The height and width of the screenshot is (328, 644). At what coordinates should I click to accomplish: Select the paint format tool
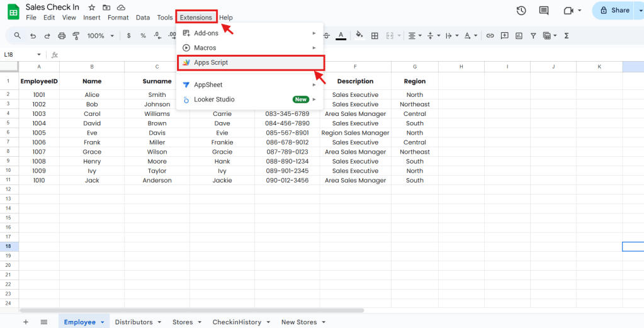[76, 36]
